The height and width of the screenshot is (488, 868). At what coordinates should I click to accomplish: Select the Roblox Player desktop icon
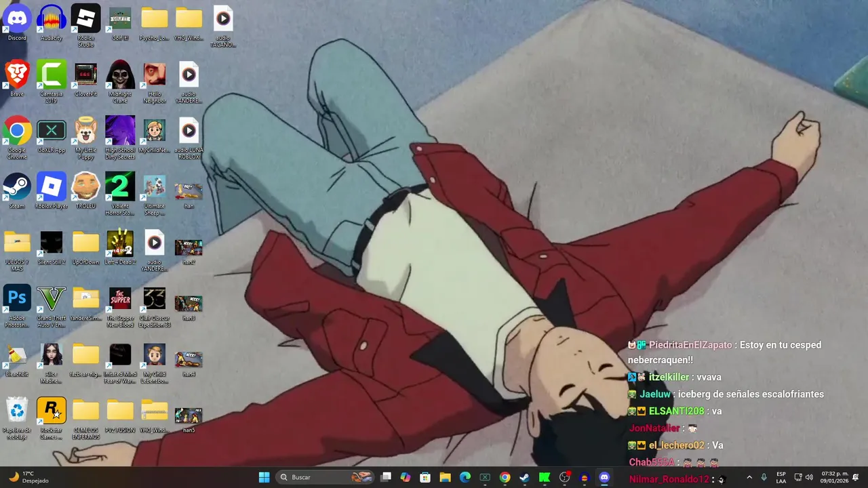pos(52,190)
